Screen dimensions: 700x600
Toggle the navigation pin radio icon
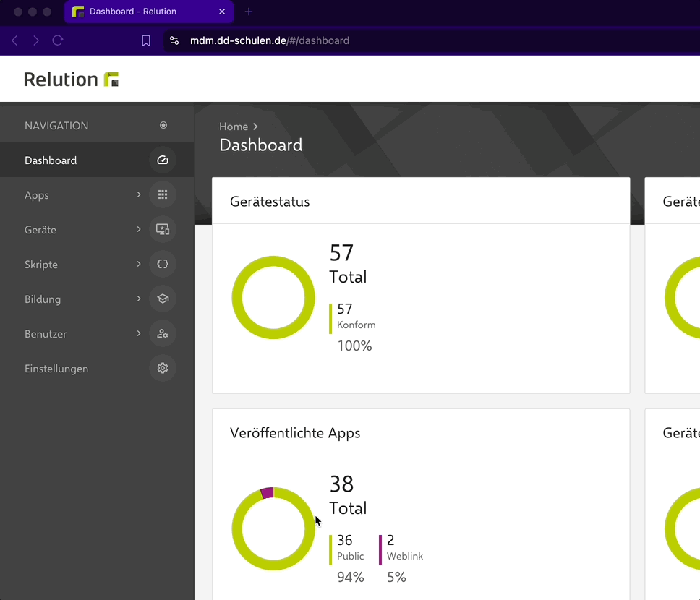pos(163,126)
